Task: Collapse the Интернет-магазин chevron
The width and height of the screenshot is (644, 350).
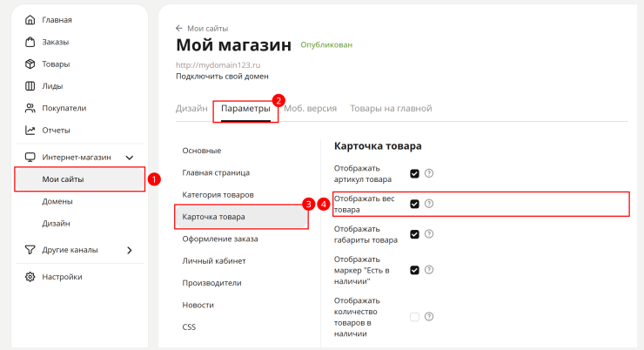Action: click(x=130, y=158)
